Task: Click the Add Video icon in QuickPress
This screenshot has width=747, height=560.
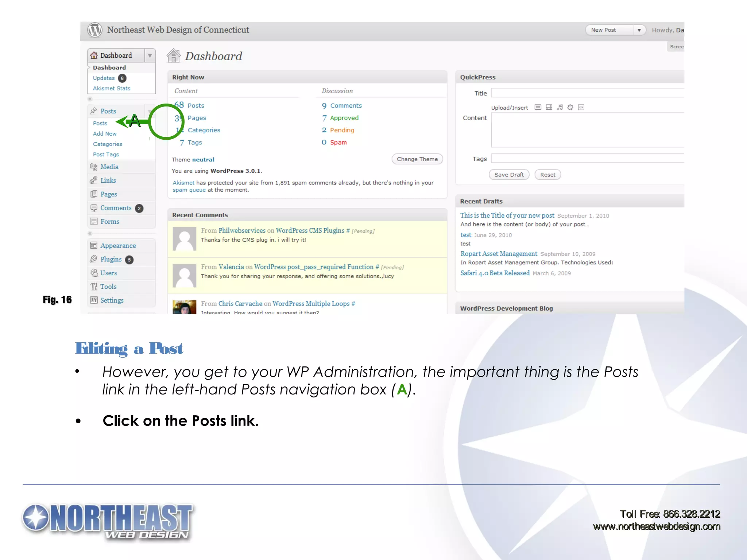Action: [549, 107]
